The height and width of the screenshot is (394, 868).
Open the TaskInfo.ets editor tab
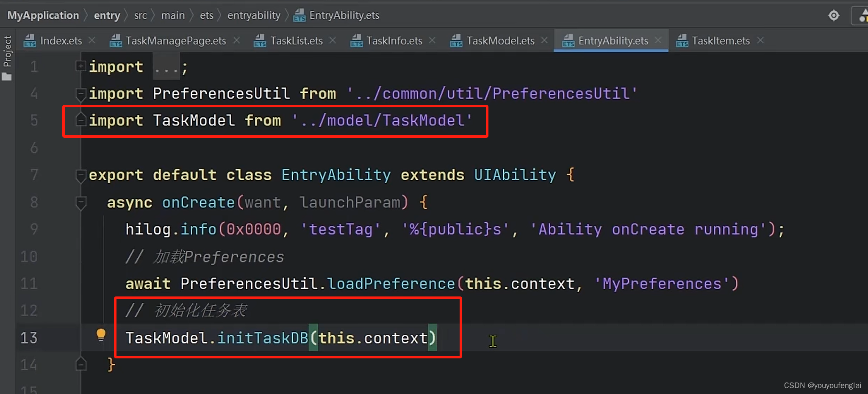coord(394,41)
